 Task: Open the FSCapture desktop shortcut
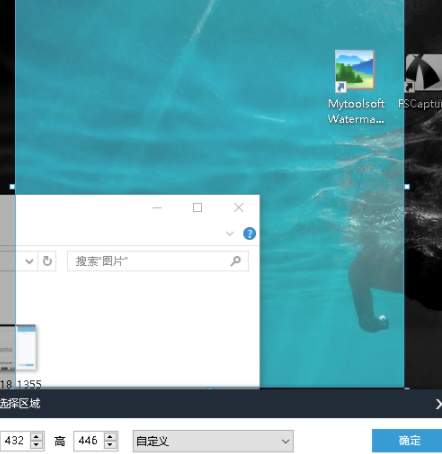tap(422, 82)
